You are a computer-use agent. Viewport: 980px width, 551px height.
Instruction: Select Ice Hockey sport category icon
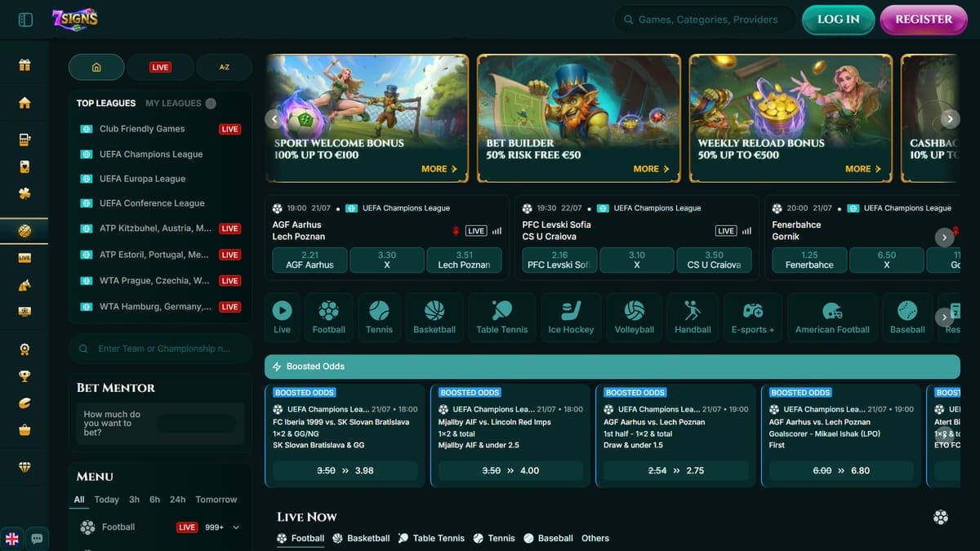coord(571,318)
